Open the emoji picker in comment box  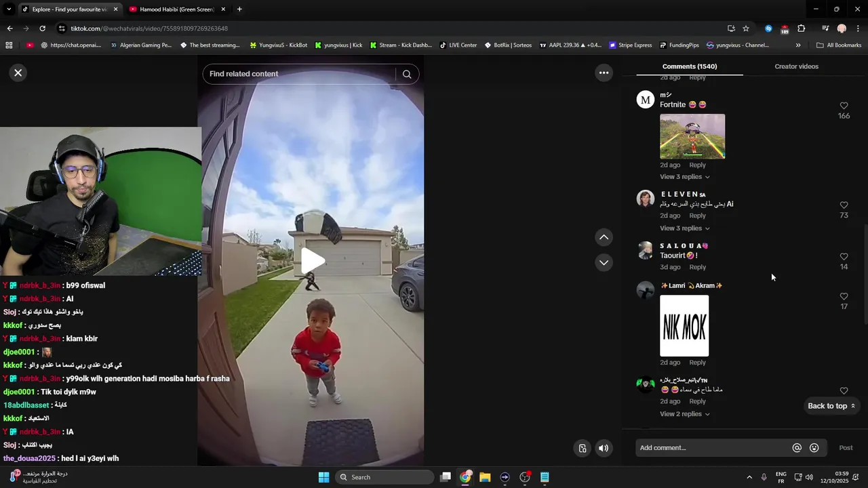point(814,448)
